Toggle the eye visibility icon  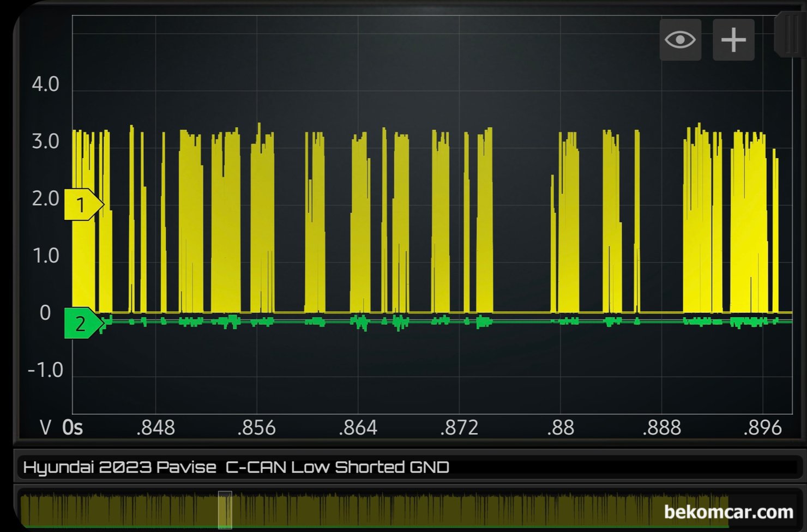click(680, 40)
